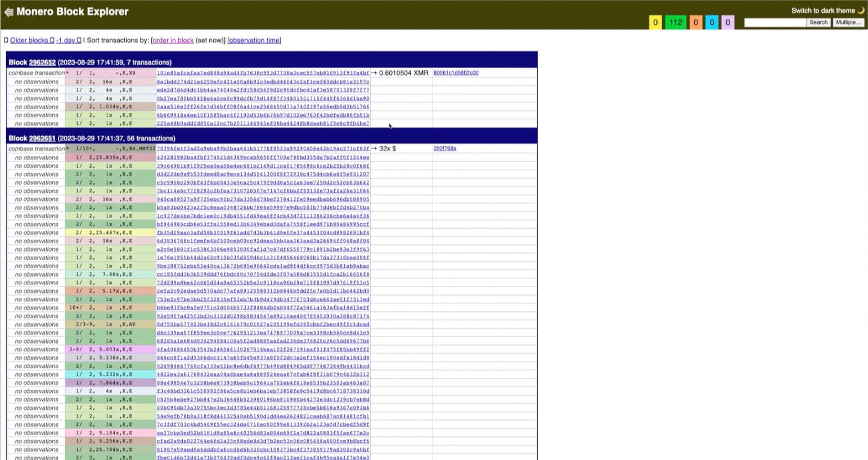868x460 pixels.
Task: Sort transactions by order in block
Action: (173, 40)
